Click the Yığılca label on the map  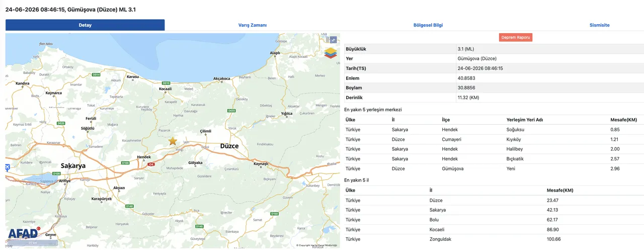(x=287, y=114)
